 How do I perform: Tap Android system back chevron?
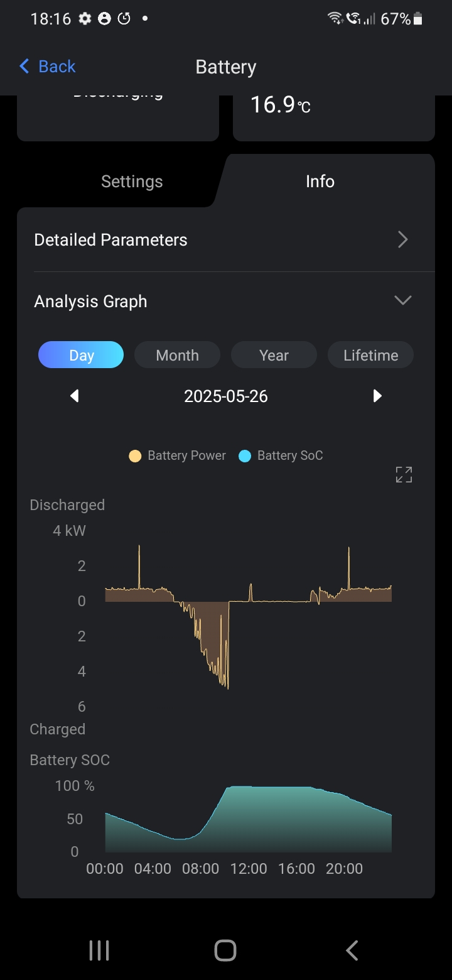click(352, 950)
